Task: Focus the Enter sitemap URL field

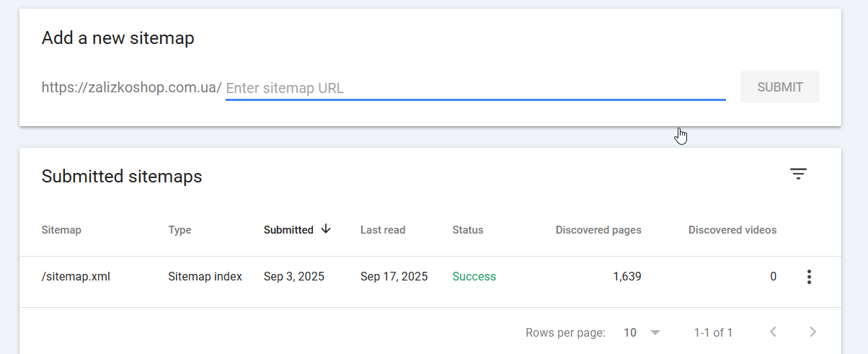Action: coord(475,88)
